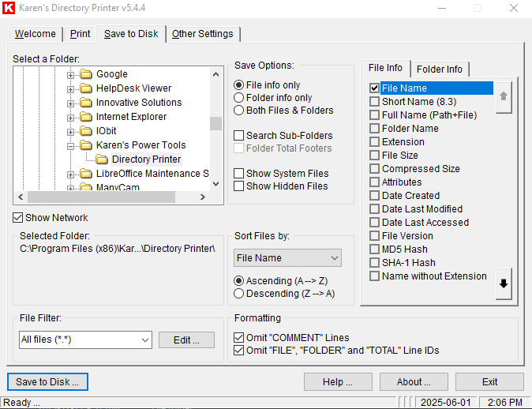The image size is (532, 409).
Task: Expand the LibreOffice Maintenance node
Action: pyautogui.click(x=70, y=174)
